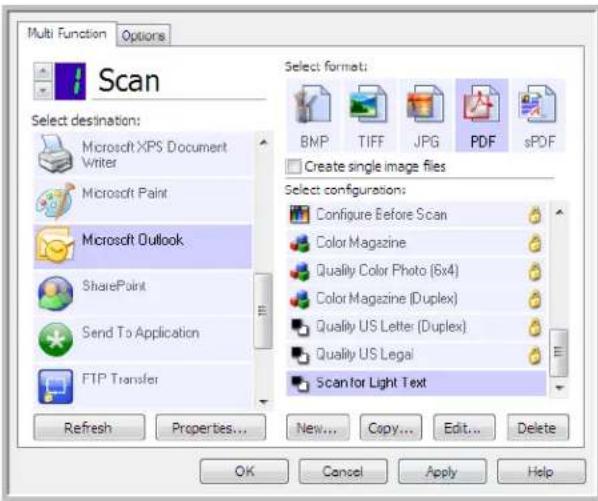
Task: Click the SharePoint user icon
Action: (x=56, y=293)
